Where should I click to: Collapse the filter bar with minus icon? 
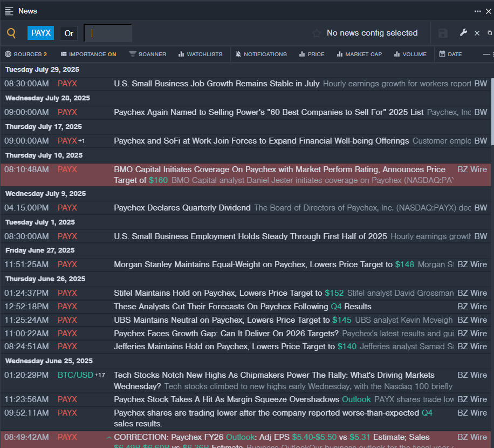487,54
